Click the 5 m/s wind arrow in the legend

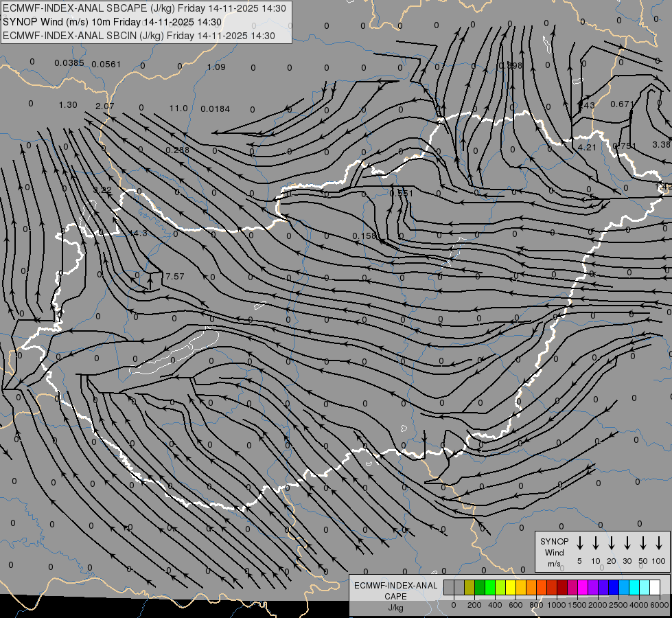coord(579,543)
